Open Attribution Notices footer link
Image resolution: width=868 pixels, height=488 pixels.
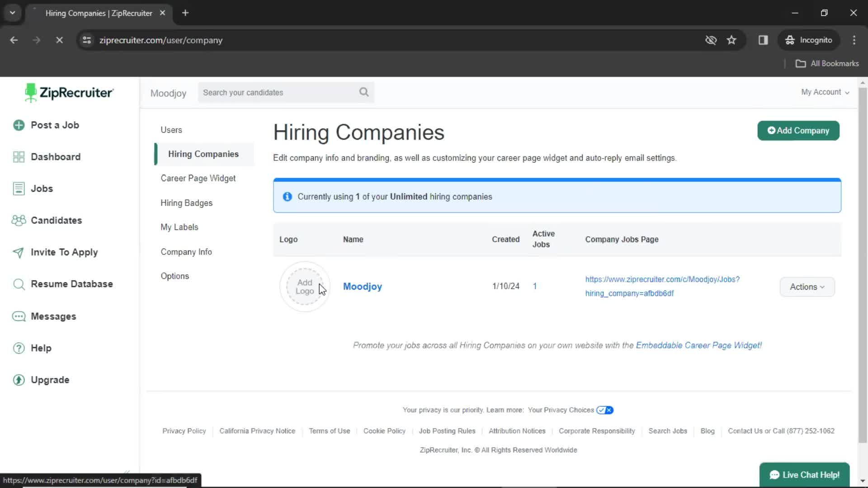[x=517, y=431]
